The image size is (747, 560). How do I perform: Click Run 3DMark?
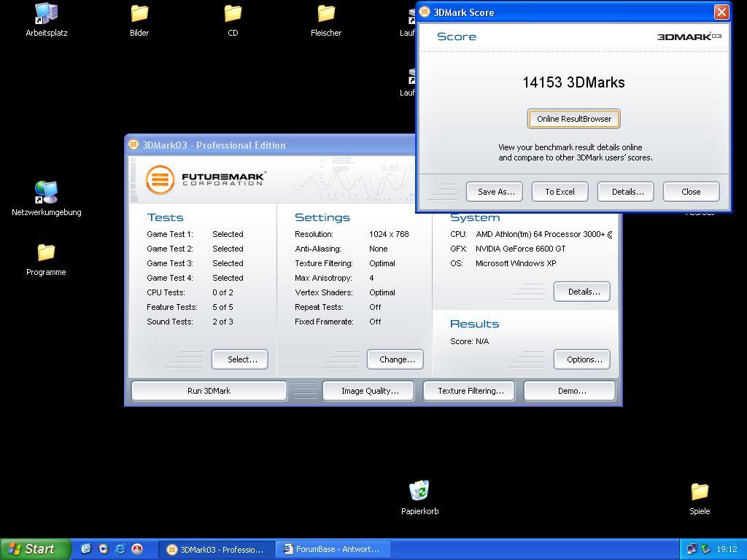(209, 391)
